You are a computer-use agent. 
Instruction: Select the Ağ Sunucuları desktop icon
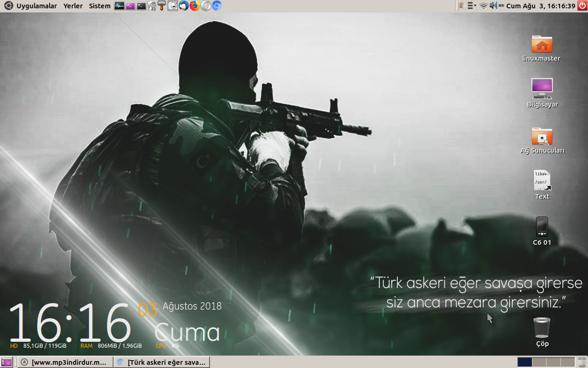(542, 140)
